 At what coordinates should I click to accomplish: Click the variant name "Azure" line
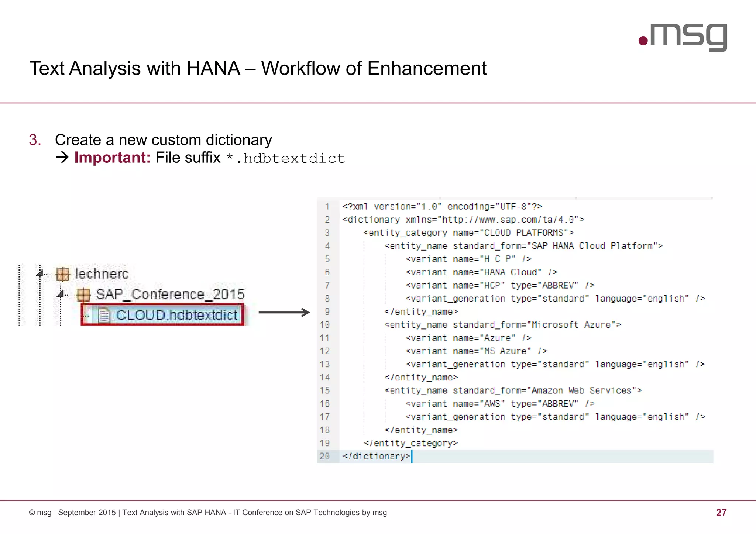[468, 338]
